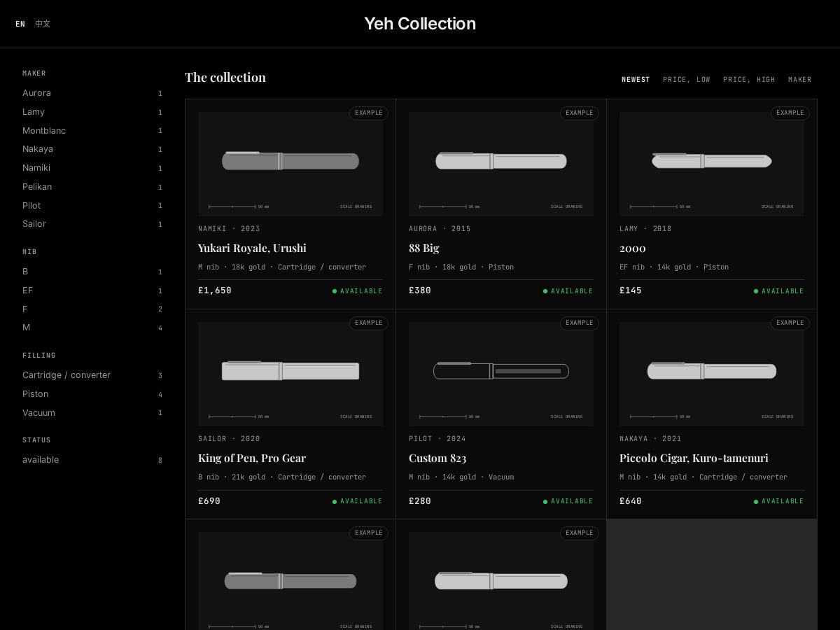Filter by maker Aurora
The height and width of the screenshot is (630, 840).
click(x=92, y=93)
